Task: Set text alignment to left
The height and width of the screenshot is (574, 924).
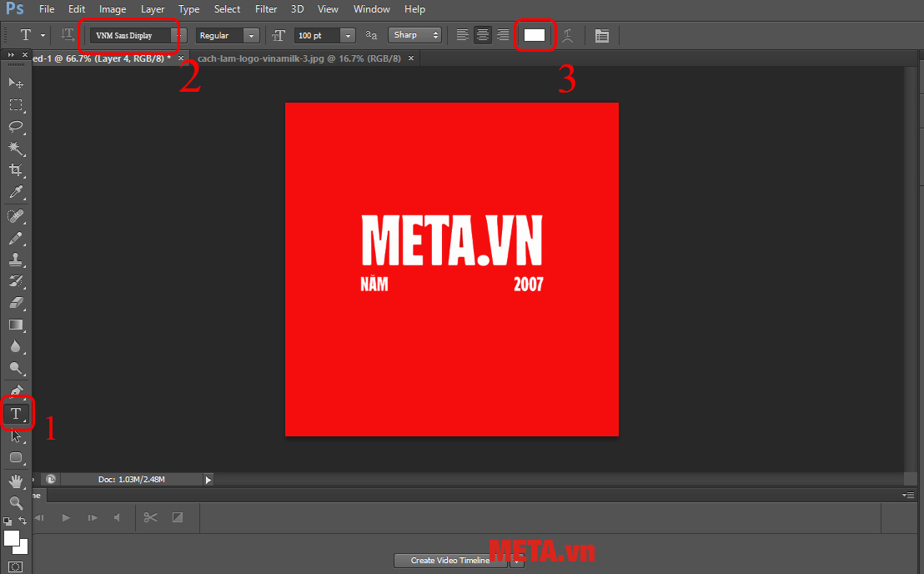Action: [x=463, y=35]
